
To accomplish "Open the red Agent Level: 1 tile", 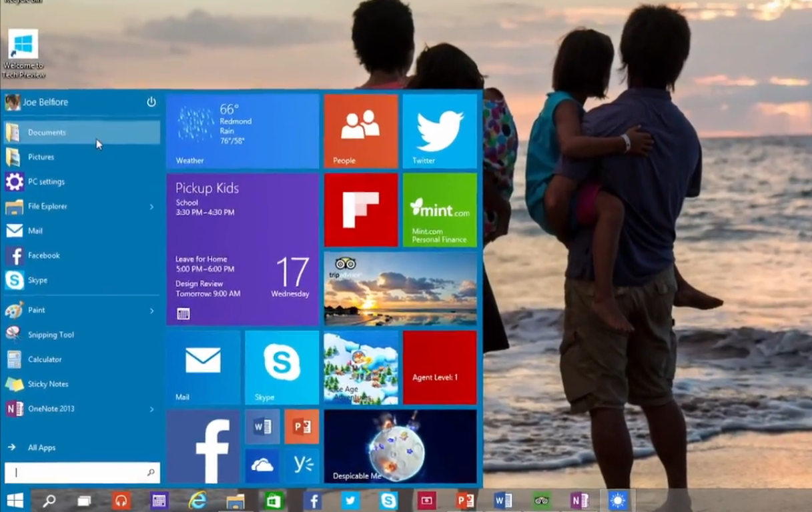I will coord(440,367).
